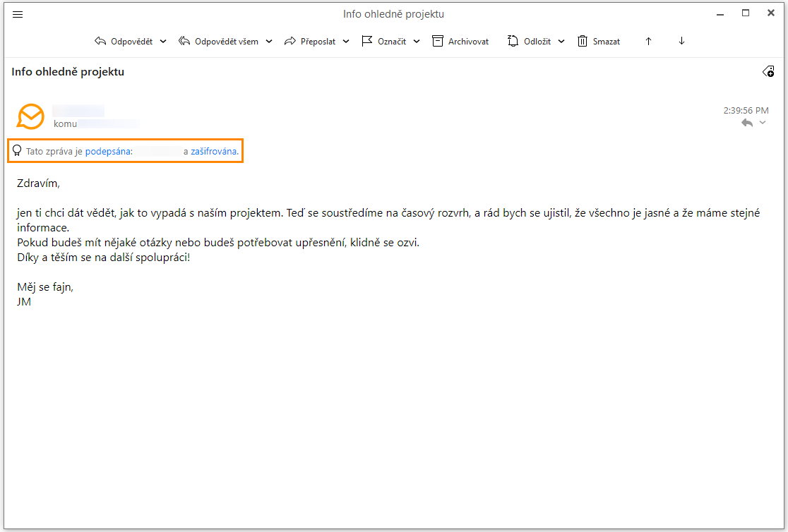Open the hamburger menu
The image size is (788, 532).
pos(18,14)
